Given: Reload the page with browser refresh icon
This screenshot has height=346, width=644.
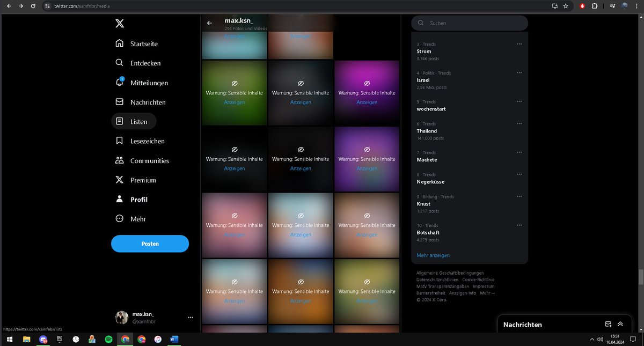Looking at the screenshot, I should (33, 6).
